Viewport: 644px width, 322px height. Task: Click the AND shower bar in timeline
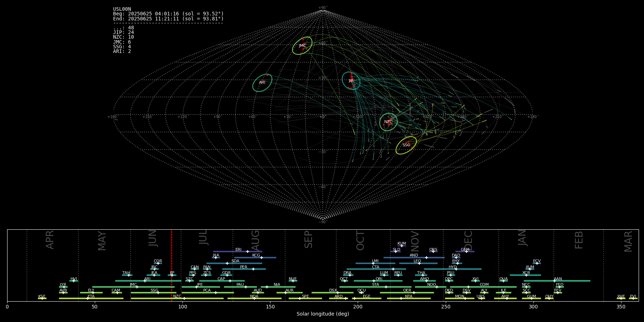(x=414, y=258)
